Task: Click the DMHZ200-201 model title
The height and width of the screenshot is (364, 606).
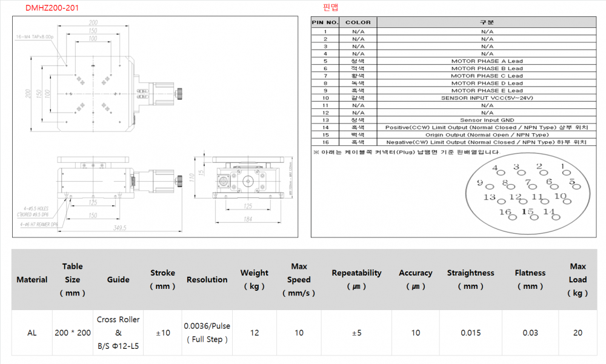Action: pos(52,8)
